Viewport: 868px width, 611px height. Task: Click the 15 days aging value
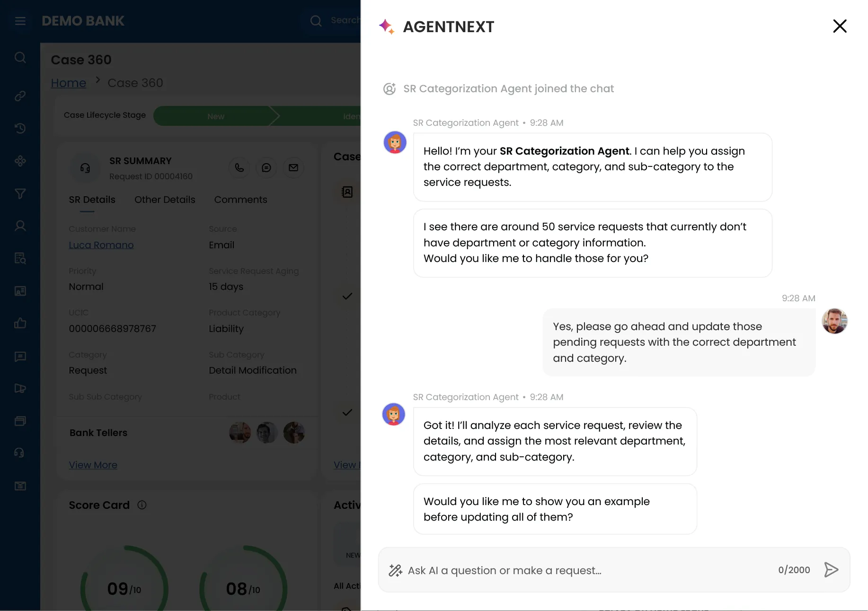pyautogui.click(x=226, y=287)
